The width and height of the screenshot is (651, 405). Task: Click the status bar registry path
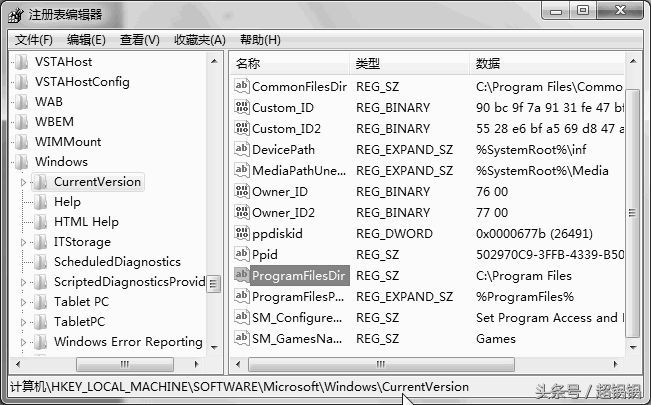240,387
